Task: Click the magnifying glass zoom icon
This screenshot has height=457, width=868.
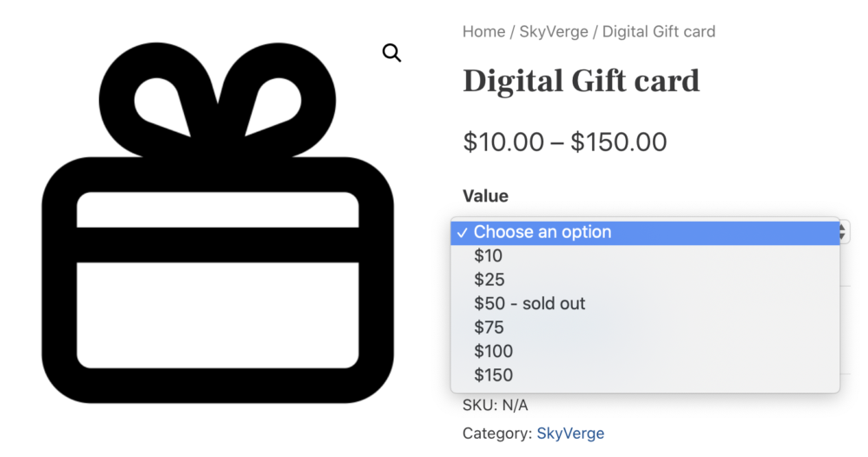Action: [x=392, y=53]
